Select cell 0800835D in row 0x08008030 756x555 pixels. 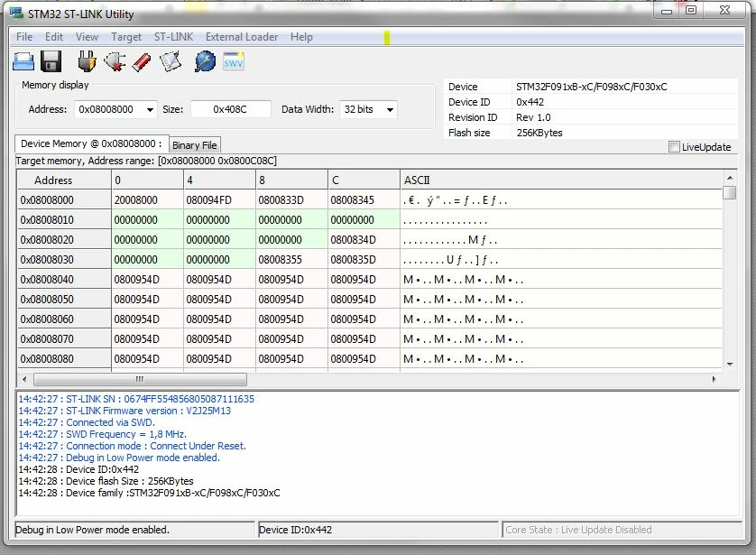pos(364,259)
